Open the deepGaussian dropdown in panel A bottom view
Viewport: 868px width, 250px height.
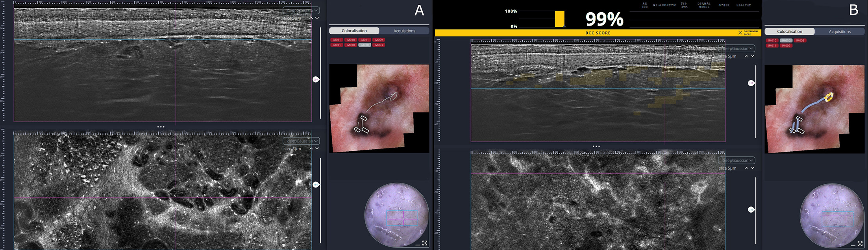[x=301, y=141]
